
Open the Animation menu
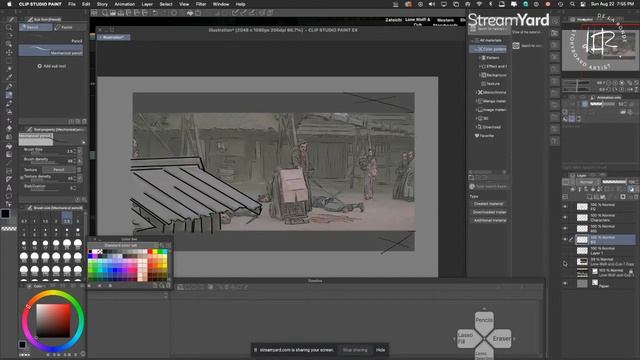click(x=124, y=4)
